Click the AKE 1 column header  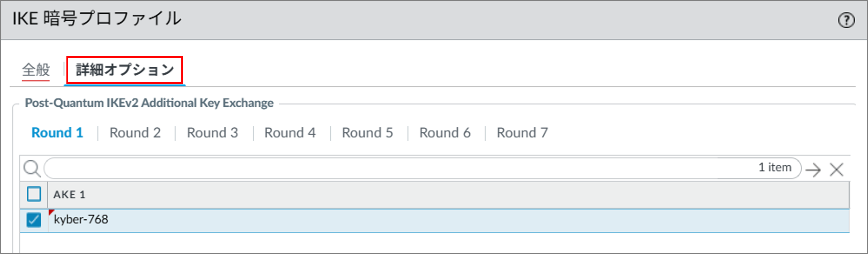(x=448, y=195)
